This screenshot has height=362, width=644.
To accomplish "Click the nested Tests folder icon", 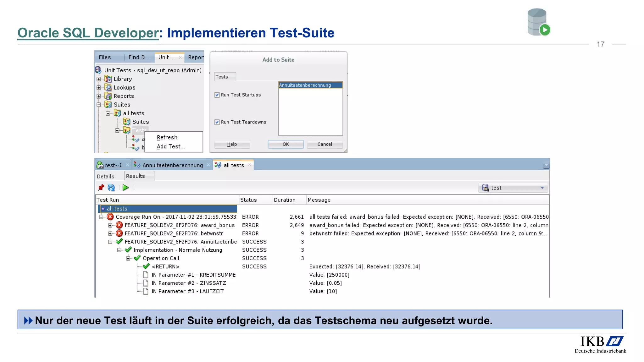I will pos(127,130).
